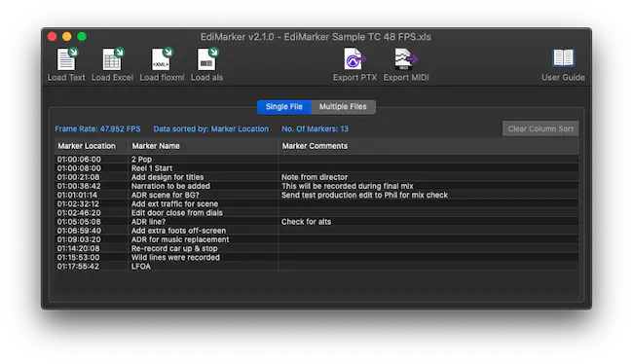Click timecode 01:02:46:20
Screen dimensions: 633x364
click(79, 213)
